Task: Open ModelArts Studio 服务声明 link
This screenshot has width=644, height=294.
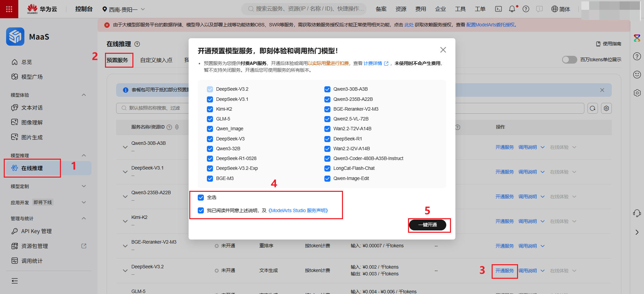Action: [298, 210]
